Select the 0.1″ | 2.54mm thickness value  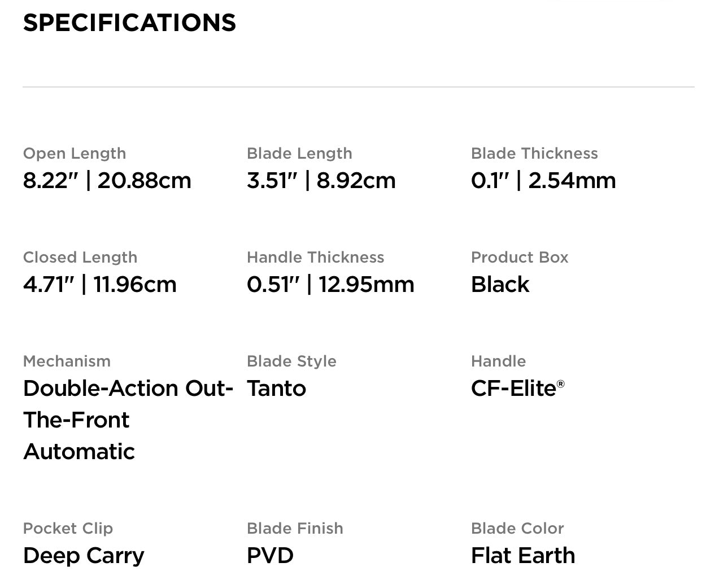tap(543, 181)
